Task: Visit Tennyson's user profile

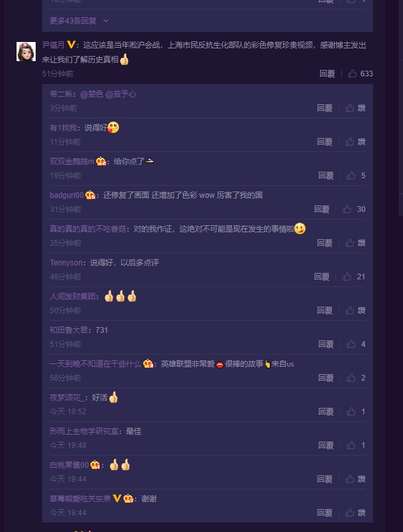Action: point(66,263)
